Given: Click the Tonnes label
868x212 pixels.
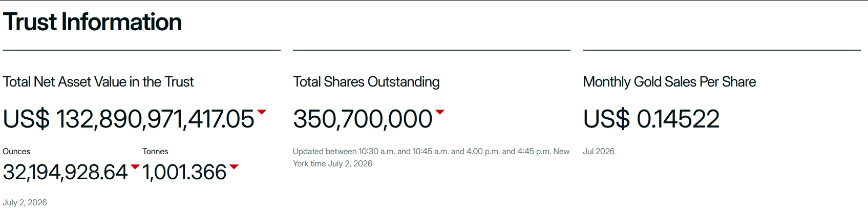Looking at the screenshot, I should pyautogui.click(x=155, y=152).
